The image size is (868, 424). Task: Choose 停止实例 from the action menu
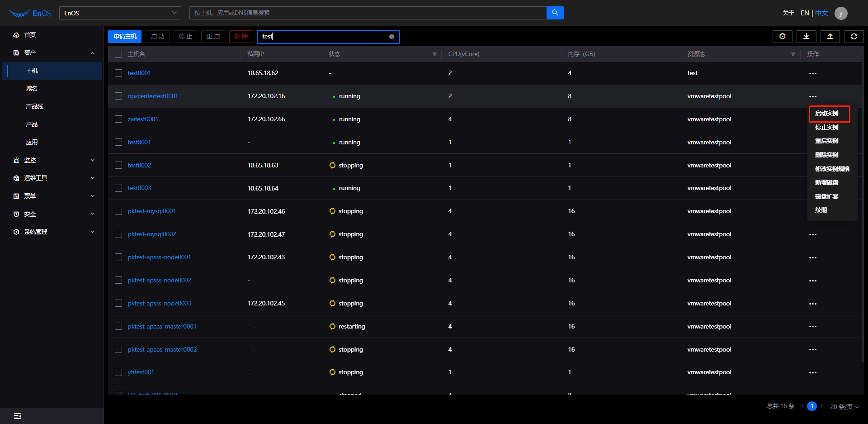tap(826, 127)
